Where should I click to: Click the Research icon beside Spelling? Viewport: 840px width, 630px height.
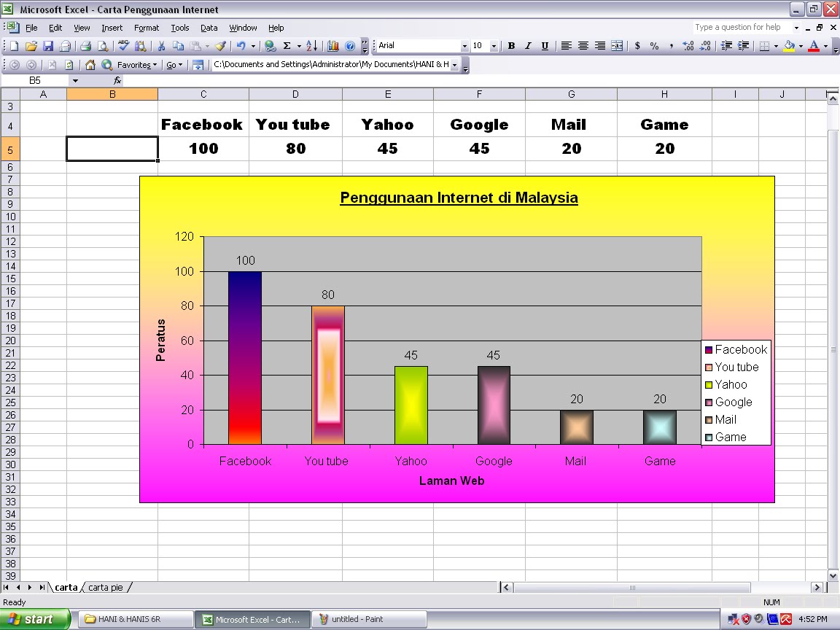[x=140, y=46]
